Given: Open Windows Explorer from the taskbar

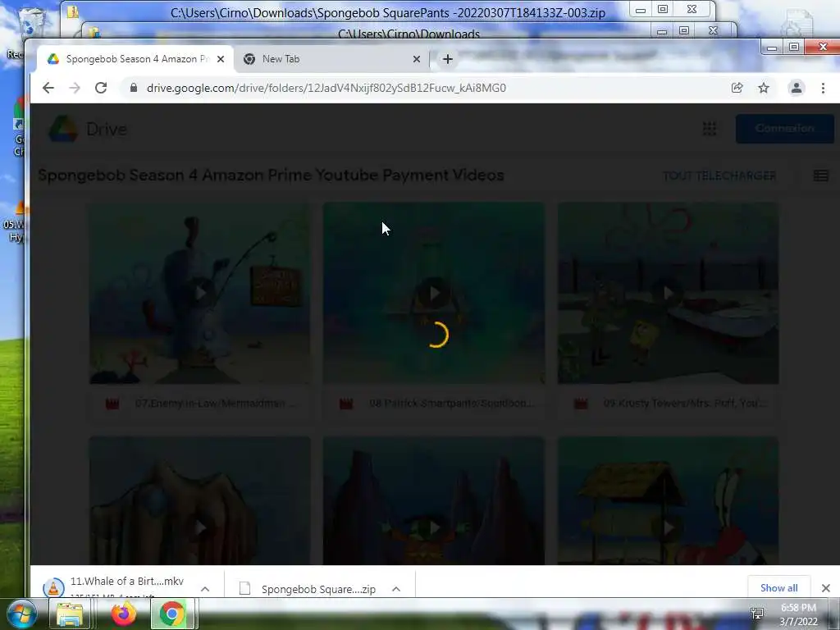Looking at the screenshot, I should (70, 614).
